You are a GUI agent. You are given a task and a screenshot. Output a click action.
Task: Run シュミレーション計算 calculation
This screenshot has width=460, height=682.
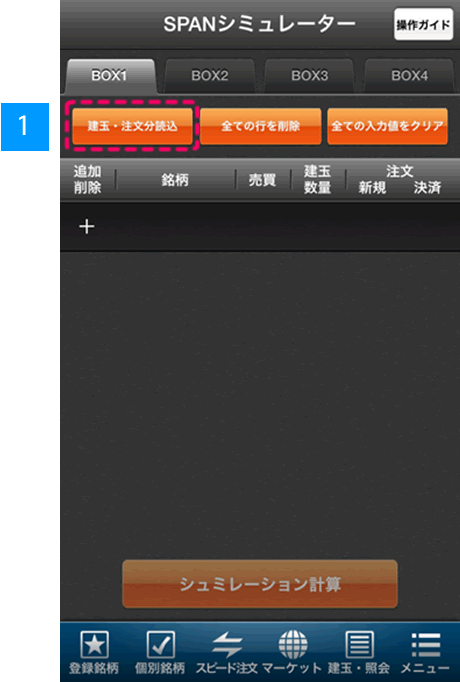(x=260, y=584)
